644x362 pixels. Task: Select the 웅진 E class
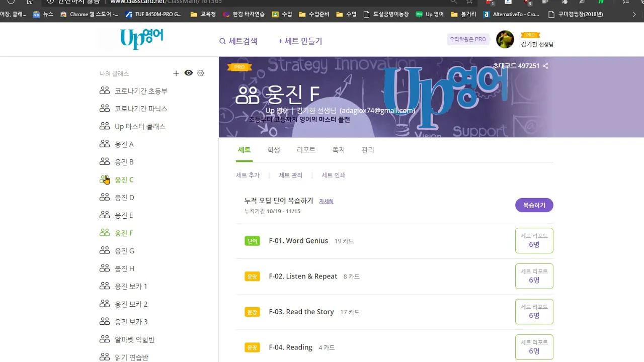tap(117, 215)
